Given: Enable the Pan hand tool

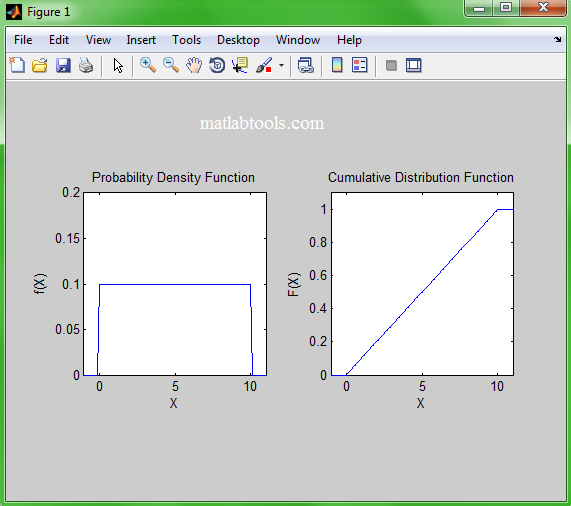Looking at the screenshot, I should (194, 66).
